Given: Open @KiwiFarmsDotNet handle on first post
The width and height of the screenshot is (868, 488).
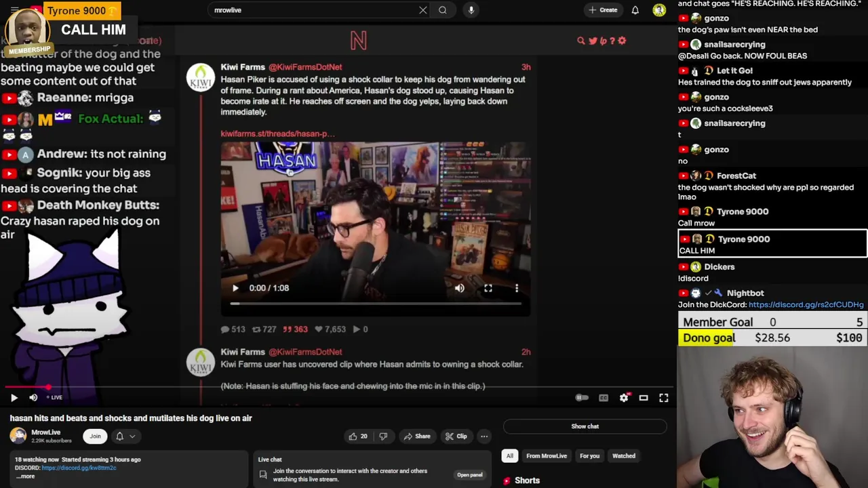Looking at the screenshot, I should (305, 67).
